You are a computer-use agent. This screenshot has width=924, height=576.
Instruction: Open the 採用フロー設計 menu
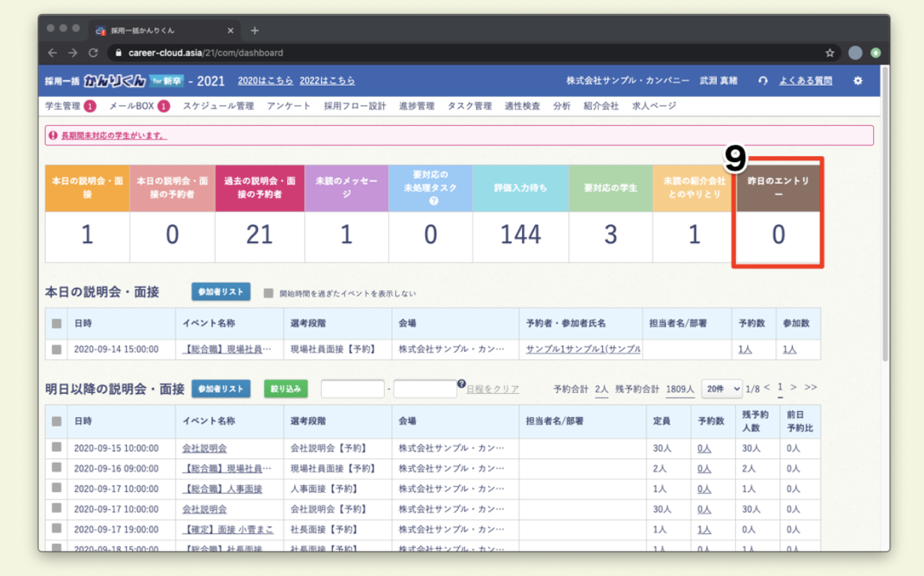[x=355, y=106]
